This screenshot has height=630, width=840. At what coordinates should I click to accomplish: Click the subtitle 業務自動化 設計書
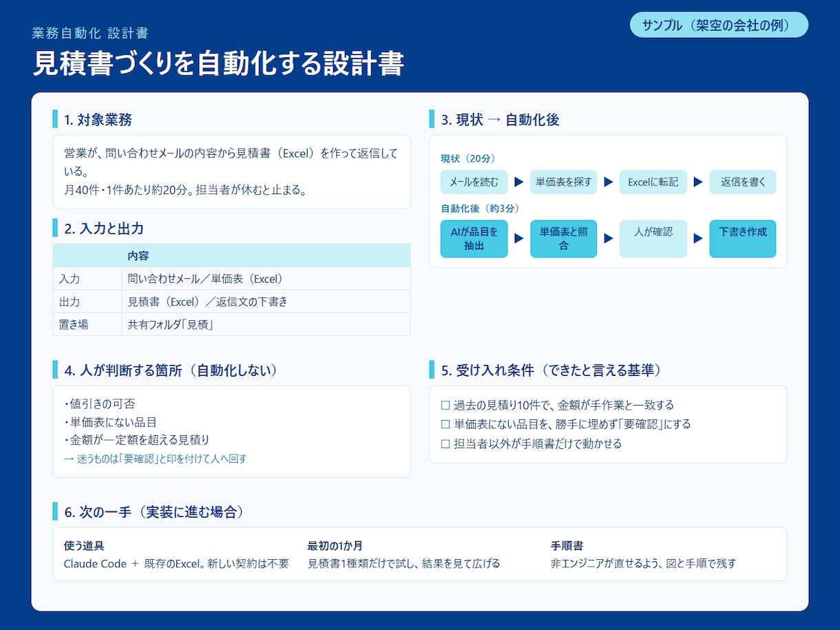point(90,33)
